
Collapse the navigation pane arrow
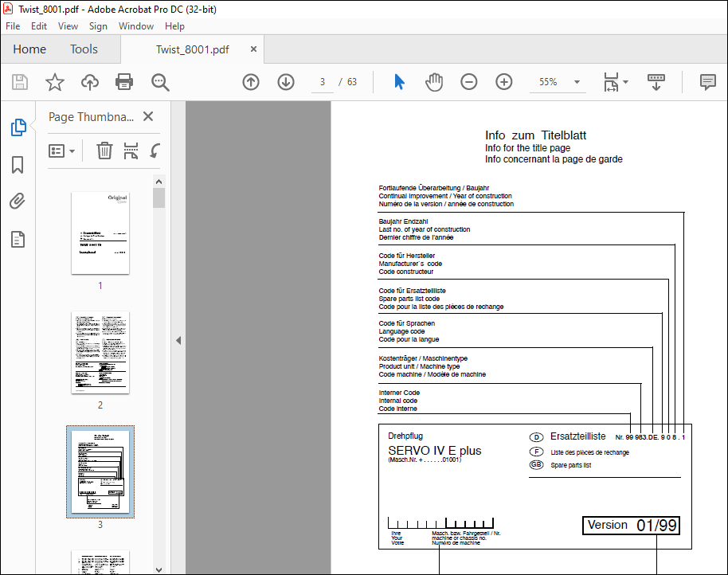pos(178,341)
